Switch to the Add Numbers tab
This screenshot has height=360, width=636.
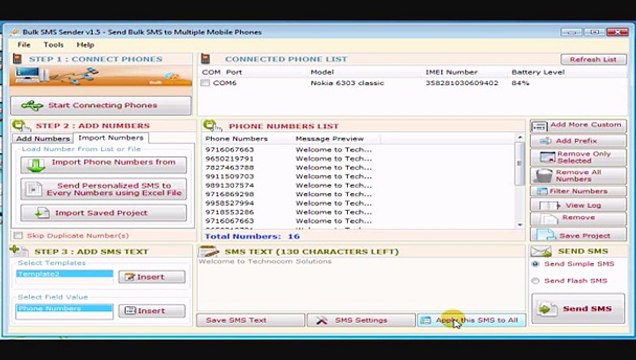click(x=43, y=138)
